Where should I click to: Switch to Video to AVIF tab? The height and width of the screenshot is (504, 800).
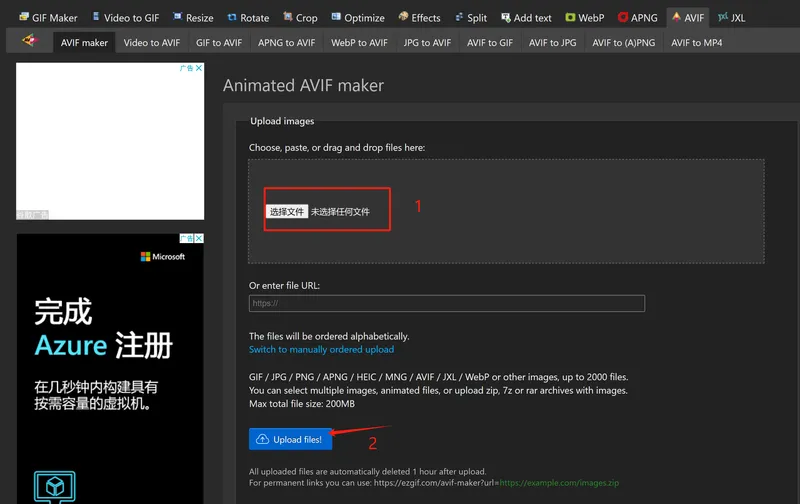click(152, 43)
